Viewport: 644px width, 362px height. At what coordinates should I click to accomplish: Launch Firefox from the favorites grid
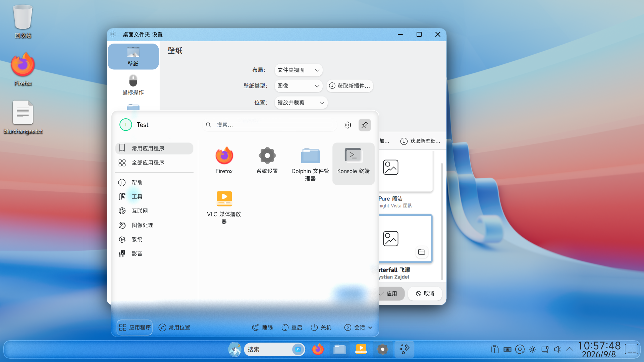(x=224, y=160)
